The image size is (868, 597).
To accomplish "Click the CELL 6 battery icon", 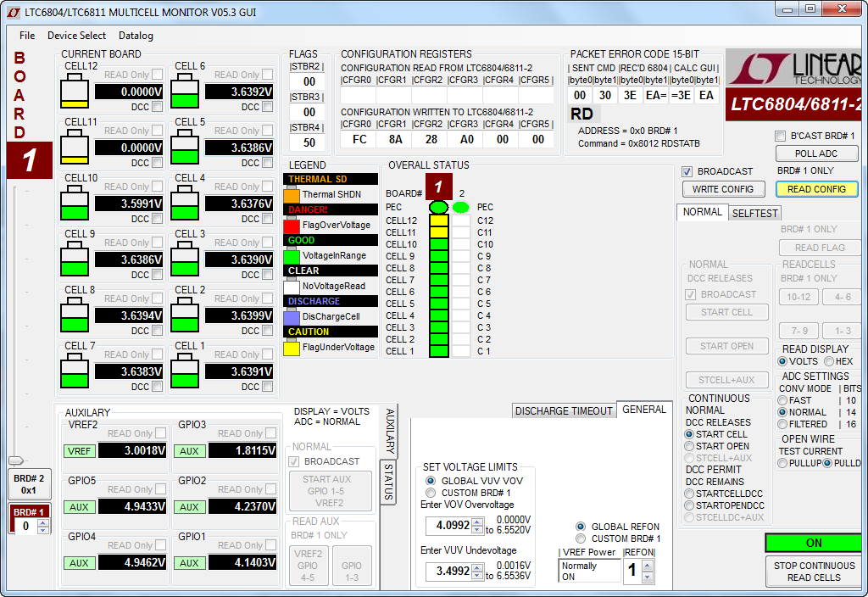I will pyautogui.click(x=184, y=91).
